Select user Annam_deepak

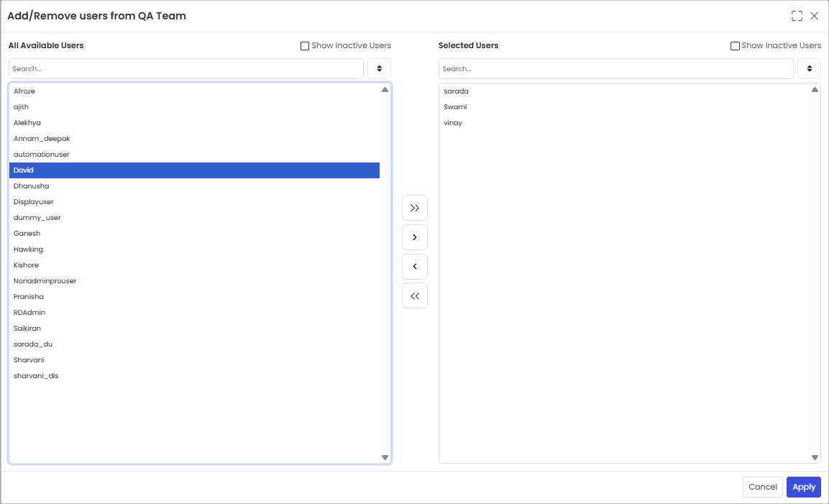click(194, 139)
